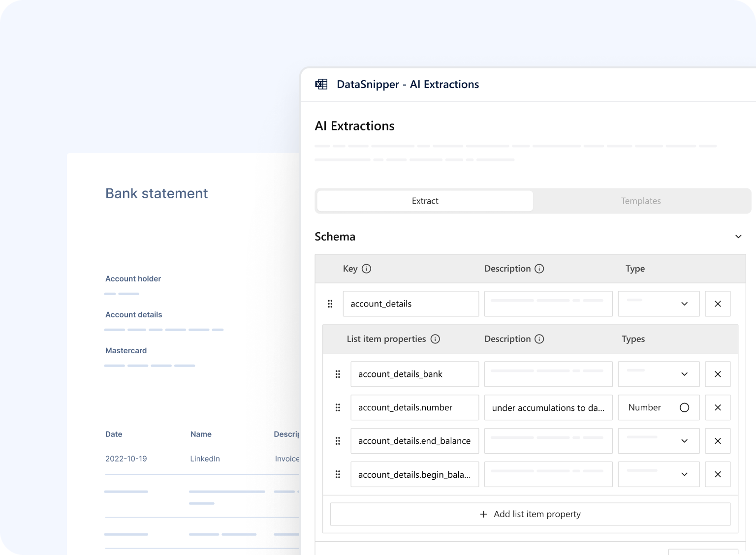Image resolution: width=756 pixels, height=555 pixels.
Task: Delete the account_details.number property
Action: coord(718,408)
